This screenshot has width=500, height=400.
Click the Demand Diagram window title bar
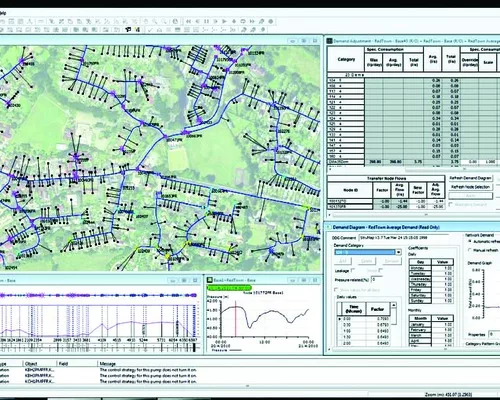(x=412, y=227)
